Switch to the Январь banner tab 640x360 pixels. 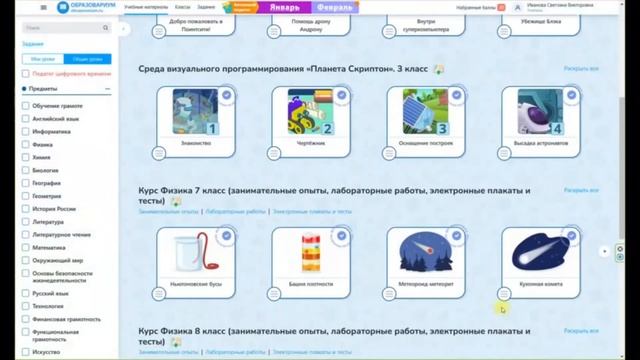285,7
